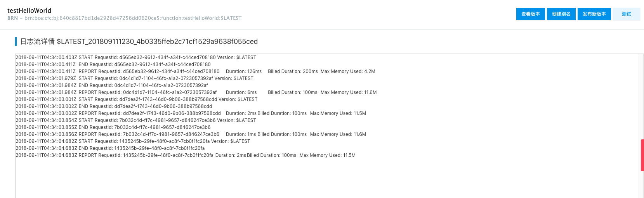Click the 发布新版本 button
This screenshot has width=644, height=198.
[x=594, y=14]
